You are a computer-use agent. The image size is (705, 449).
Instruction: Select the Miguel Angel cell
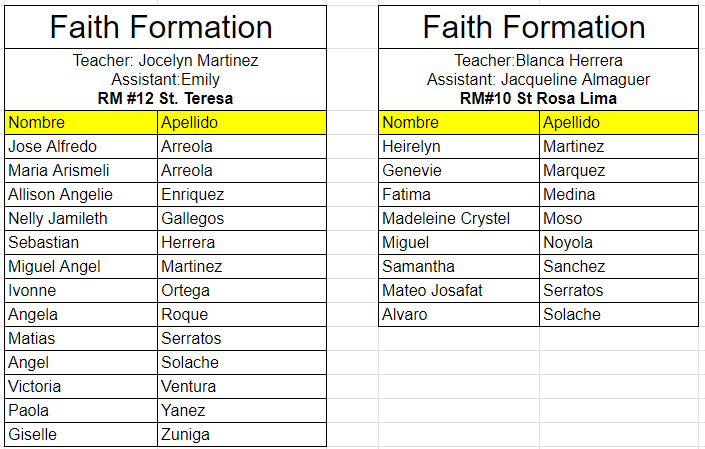pyautogui.click(x=80, y=267)
